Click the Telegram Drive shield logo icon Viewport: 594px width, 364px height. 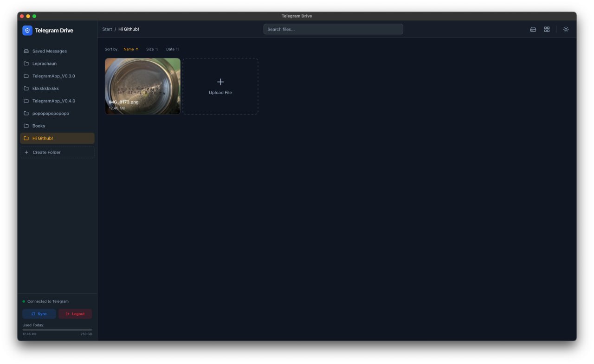(27, 31)
